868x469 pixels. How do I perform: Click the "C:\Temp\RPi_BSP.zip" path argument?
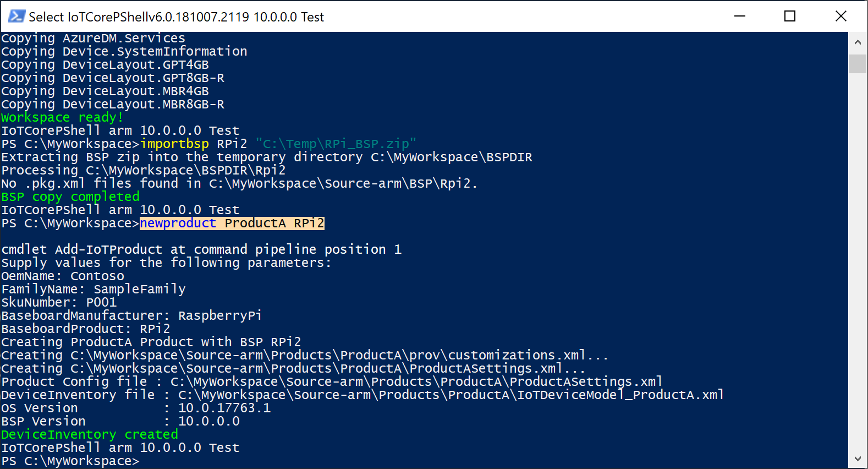(x=336, y=144)
